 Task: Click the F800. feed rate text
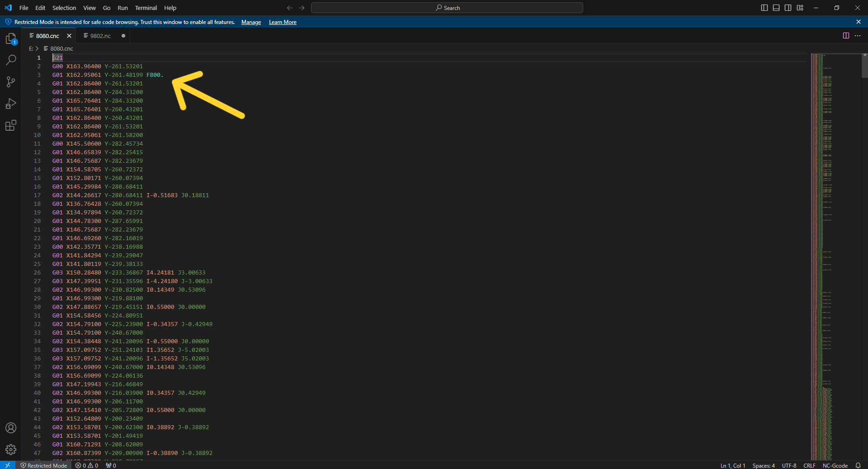tap(155, 75)
